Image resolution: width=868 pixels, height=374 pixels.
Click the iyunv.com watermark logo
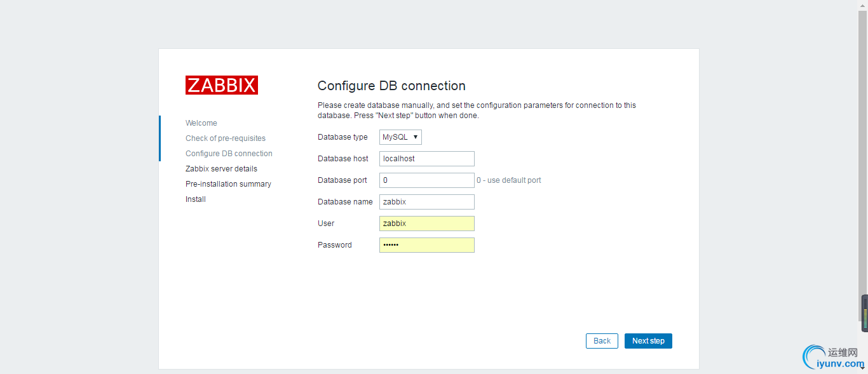point(833,357)
